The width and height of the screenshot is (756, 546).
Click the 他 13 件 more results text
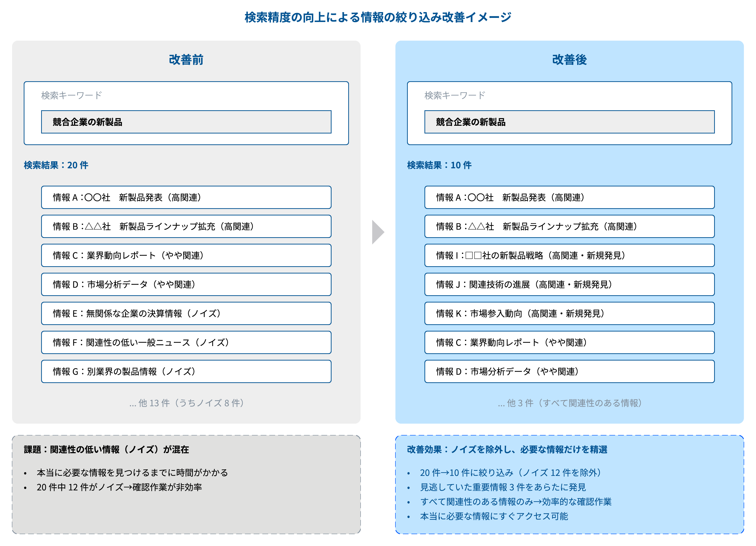pos(187,403)
